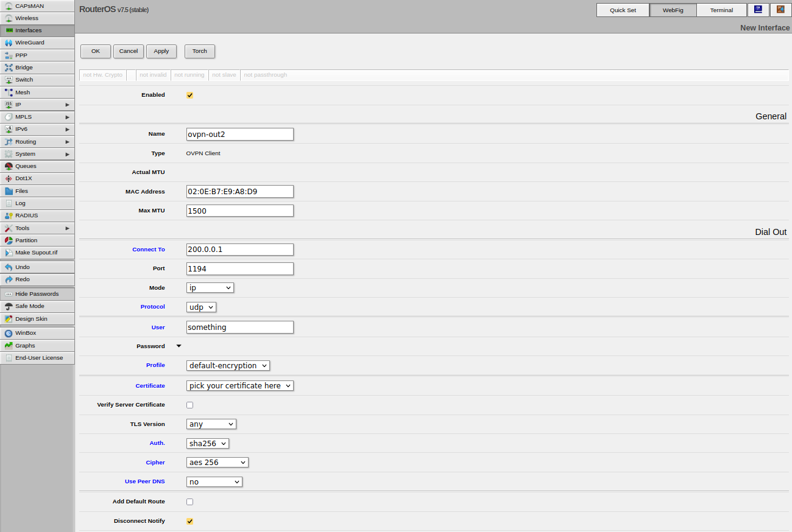Image resolution: width=792 pixels, height=532 pixels.
Task: Click the Mesh icon
Action: pos(9,93)
